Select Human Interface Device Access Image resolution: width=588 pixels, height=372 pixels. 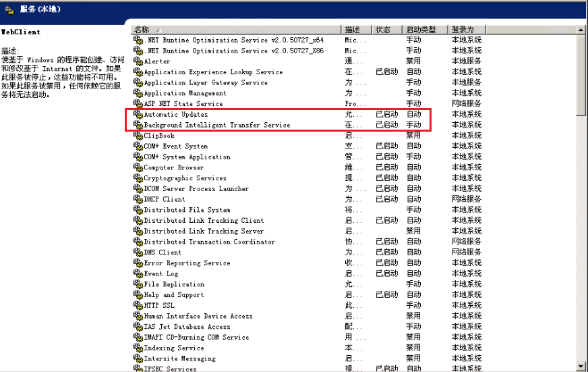click(198, 316)
